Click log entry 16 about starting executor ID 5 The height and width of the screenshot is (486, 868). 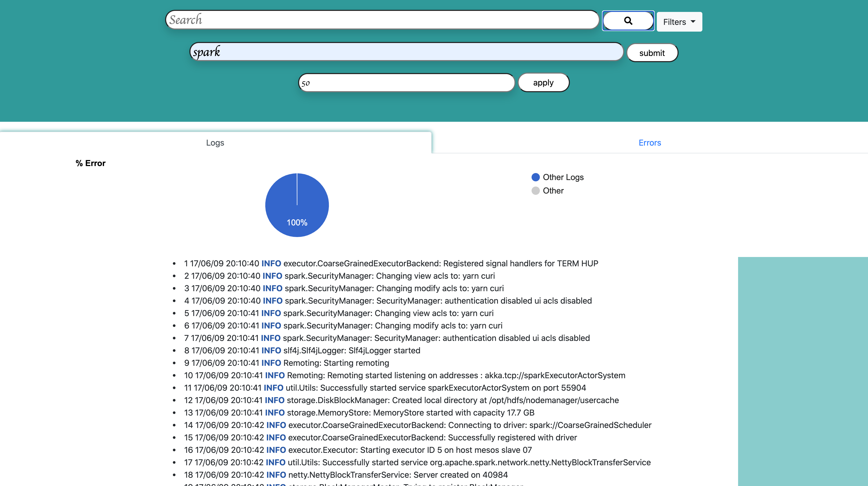358,450
